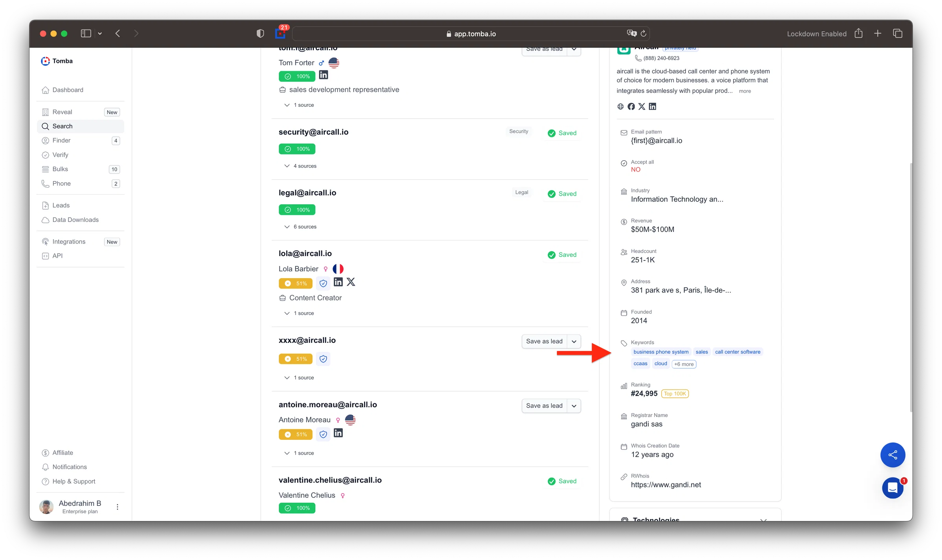Click the Abedrahim B profile avatar
The image size is (942, 560).
click(46, 507)
